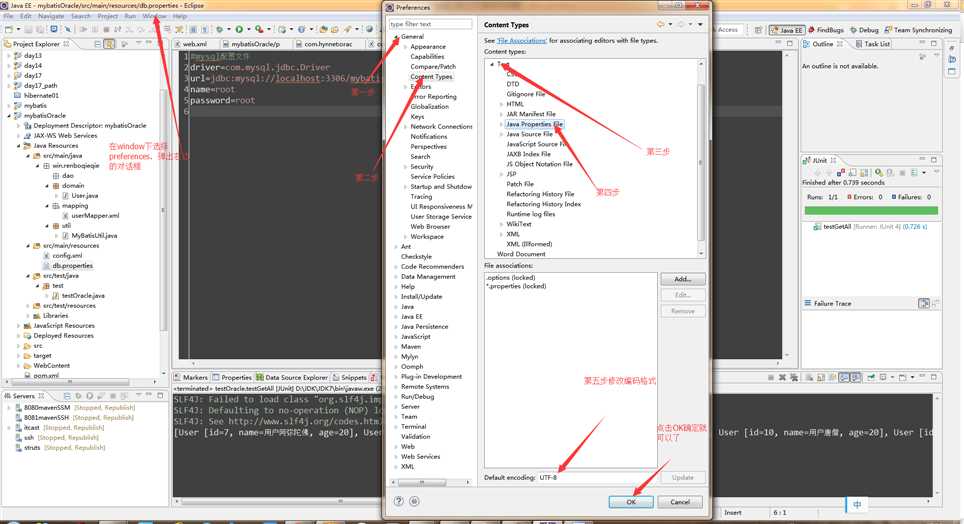Expand the Java preferences category
The image size is (964, 524).
(x=396, y=307)
